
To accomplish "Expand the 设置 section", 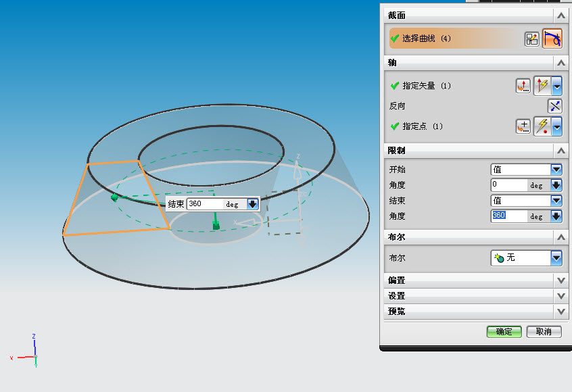I will pyautogui.click(x=561, y=296).
